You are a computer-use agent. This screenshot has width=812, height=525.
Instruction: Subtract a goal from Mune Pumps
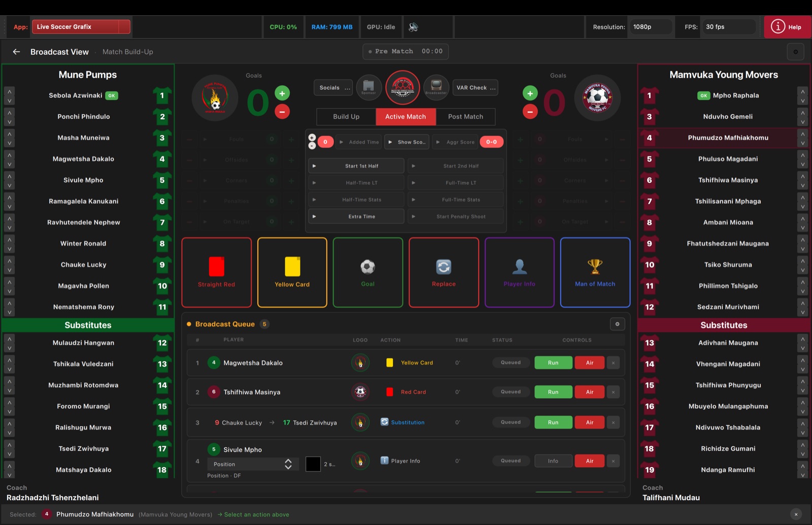(282, 111)
